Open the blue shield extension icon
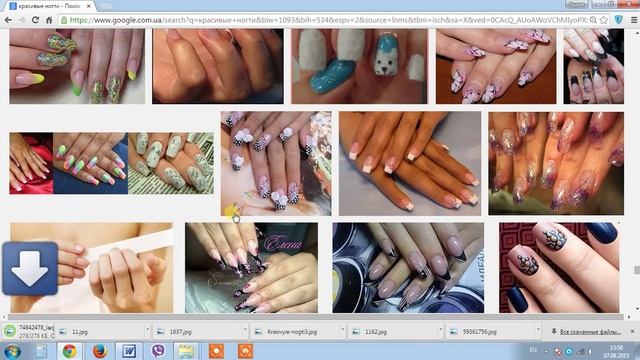 (618, 20)
